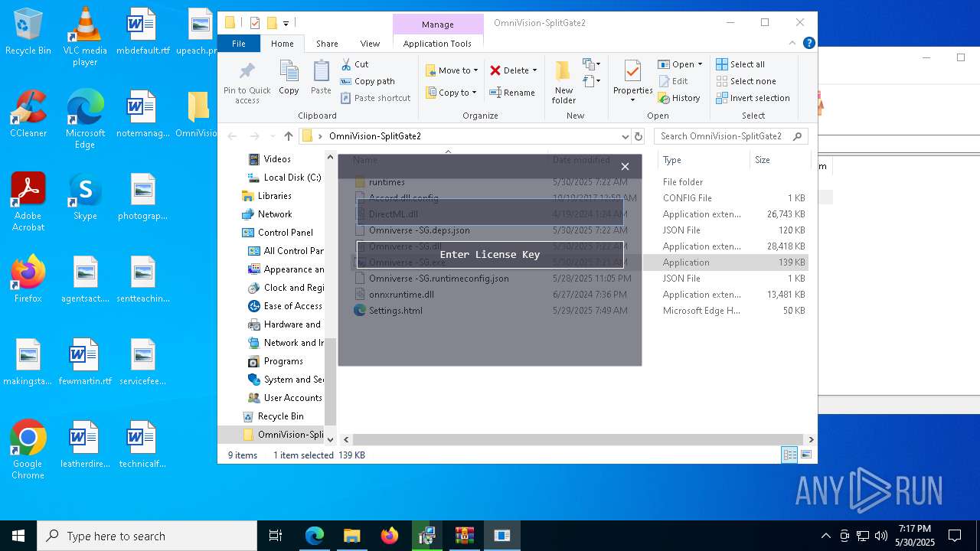
Task: Open Microsoft Edge in taskbar
Action: 315,536
